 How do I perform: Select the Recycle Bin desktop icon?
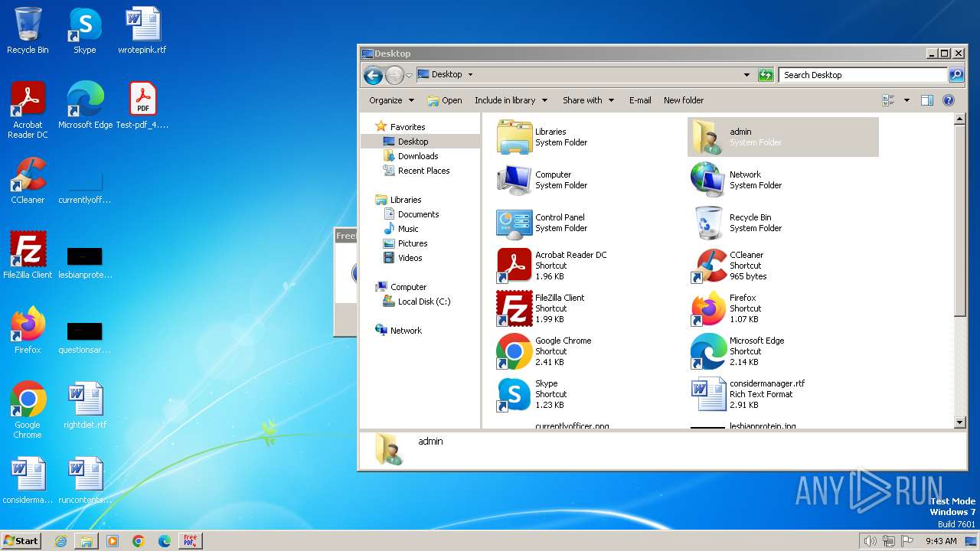(x=28, y=31)
